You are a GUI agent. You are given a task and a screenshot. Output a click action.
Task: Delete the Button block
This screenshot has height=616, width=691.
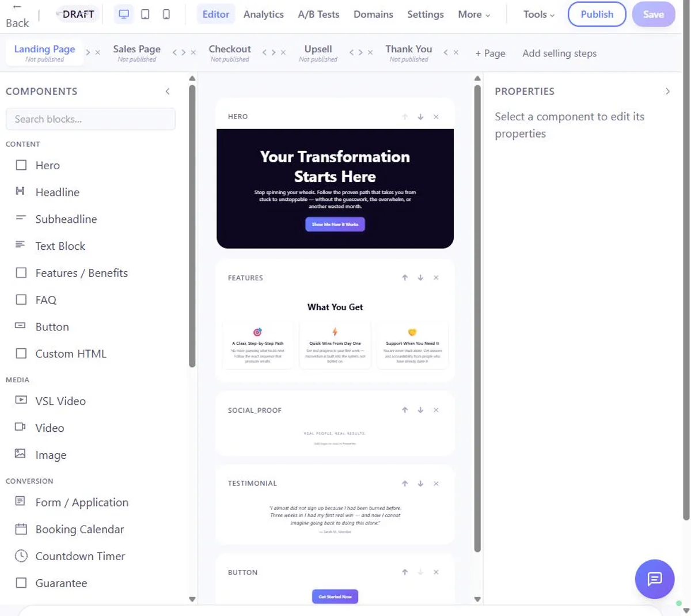click(x=436, y=572)
